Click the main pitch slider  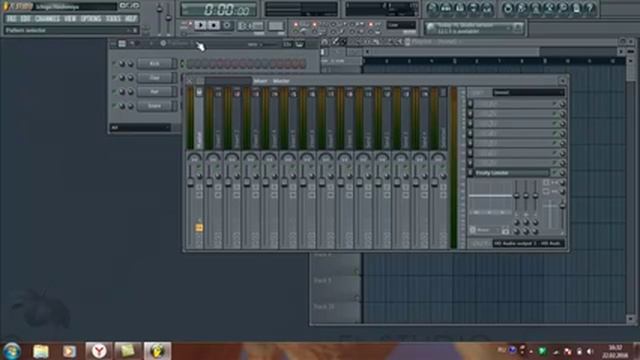click(x=168, y=18)
